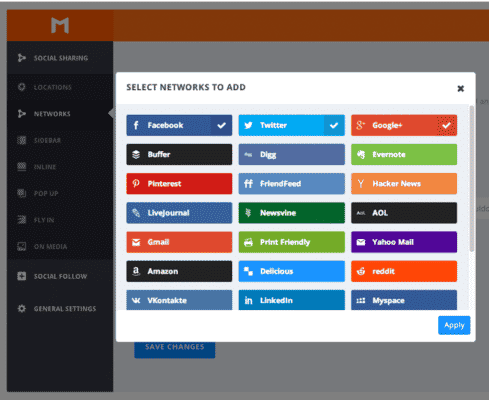Screen dimensions: 489x400
Task: Click the General Settings gear icon
Action: (22, 308)
